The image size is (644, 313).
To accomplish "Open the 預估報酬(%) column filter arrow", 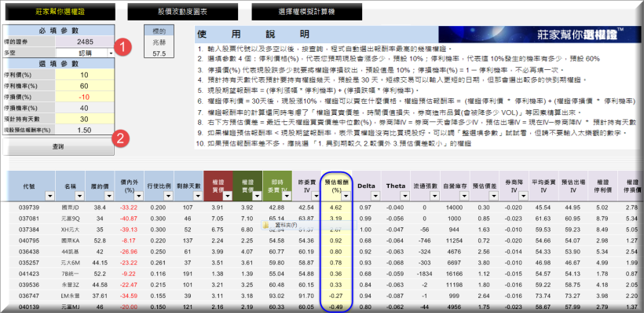I will point(346,197).
